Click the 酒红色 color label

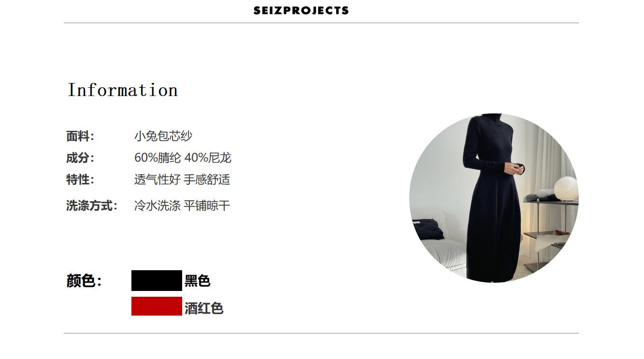pos(204,308)
